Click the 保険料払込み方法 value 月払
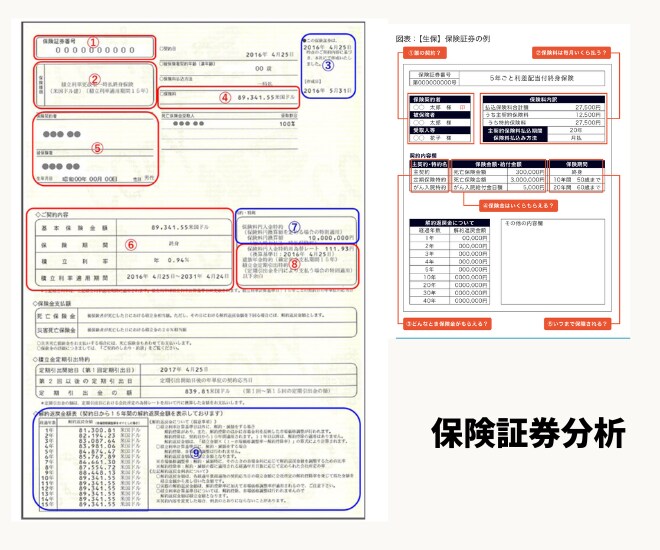The width and height of the screenshot is (660, 550). click(576, 138)
